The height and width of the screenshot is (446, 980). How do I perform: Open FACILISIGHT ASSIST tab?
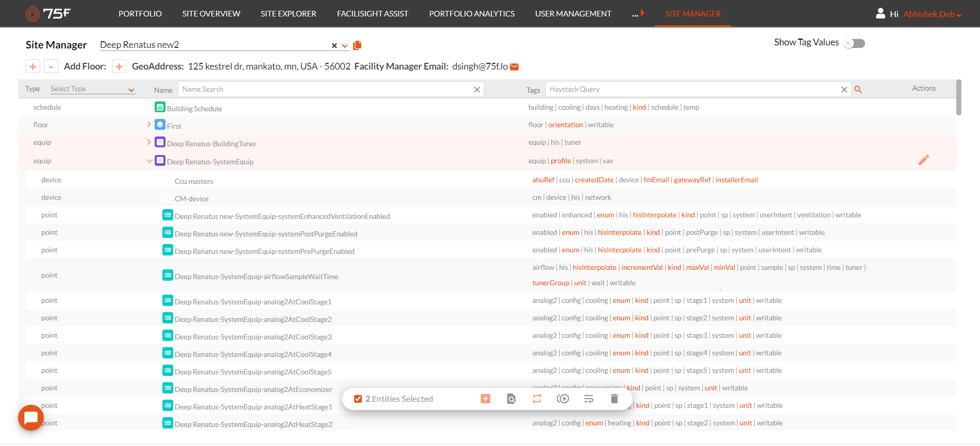[373, 14]
